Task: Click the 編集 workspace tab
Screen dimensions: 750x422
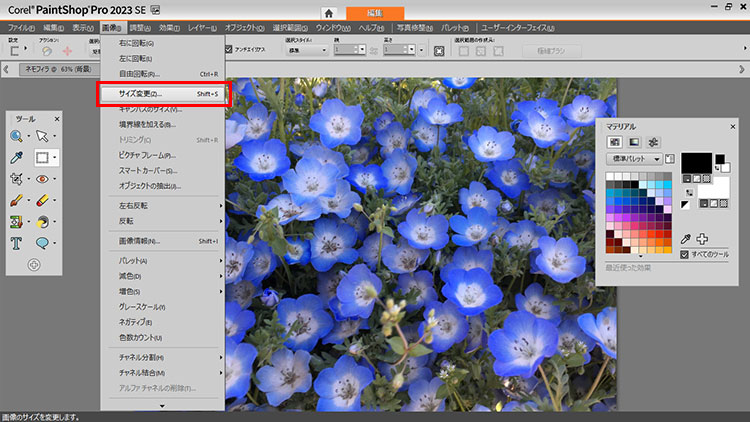Action: point(376,13)
